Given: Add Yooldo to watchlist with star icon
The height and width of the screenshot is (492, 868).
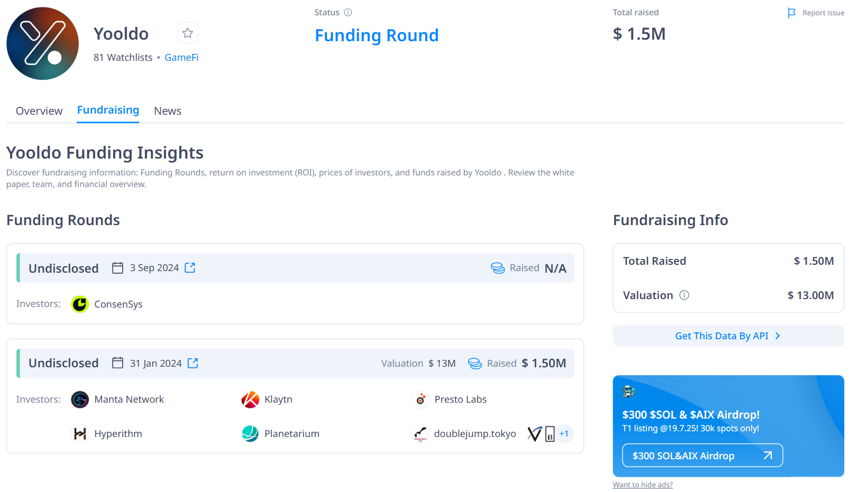Looking at the screenshot, I should (x=188, y=33).
